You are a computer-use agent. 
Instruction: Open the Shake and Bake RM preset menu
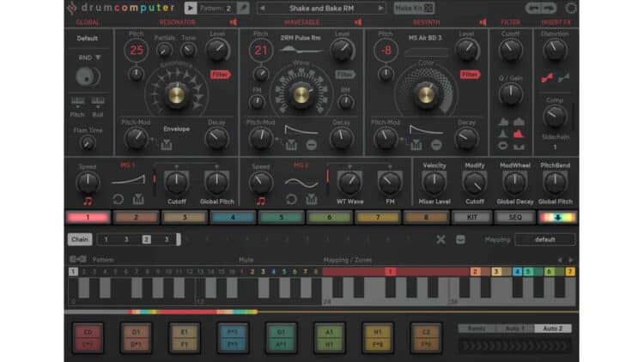point(322,9)
